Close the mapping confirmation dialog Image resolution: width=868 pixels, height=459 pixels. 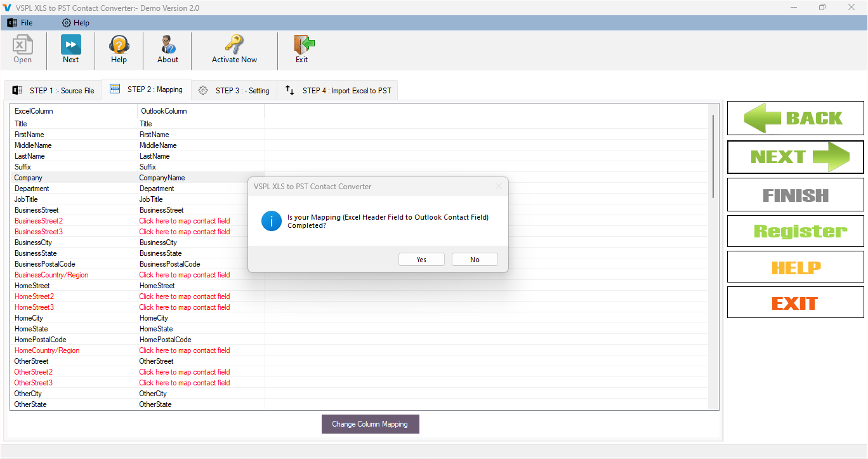click(498, 186)
